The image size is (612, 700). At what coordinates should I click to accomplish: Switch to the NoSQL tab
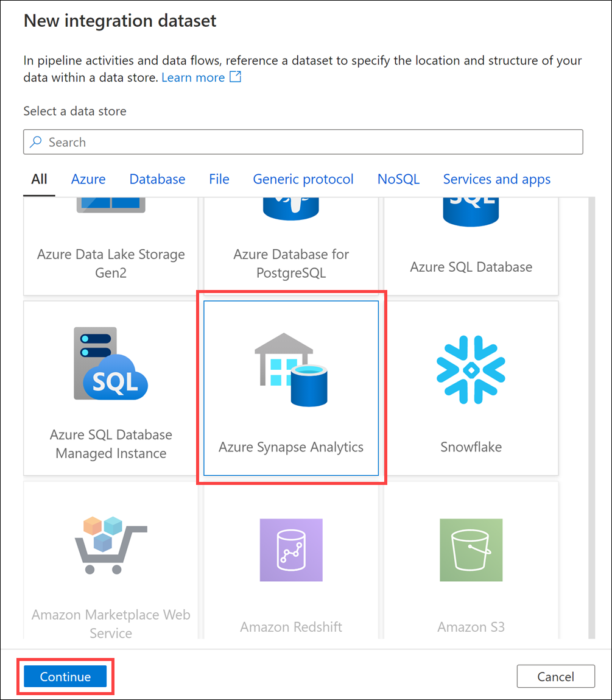[398, 179]
